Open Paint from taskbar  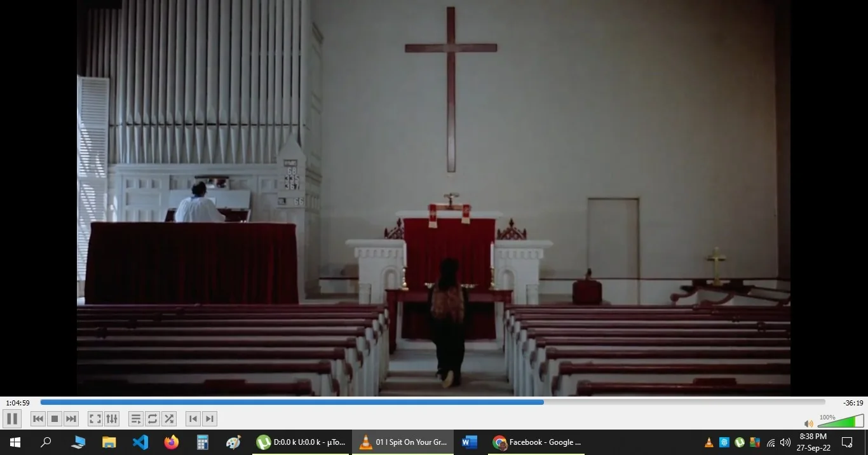coord(234,442)
